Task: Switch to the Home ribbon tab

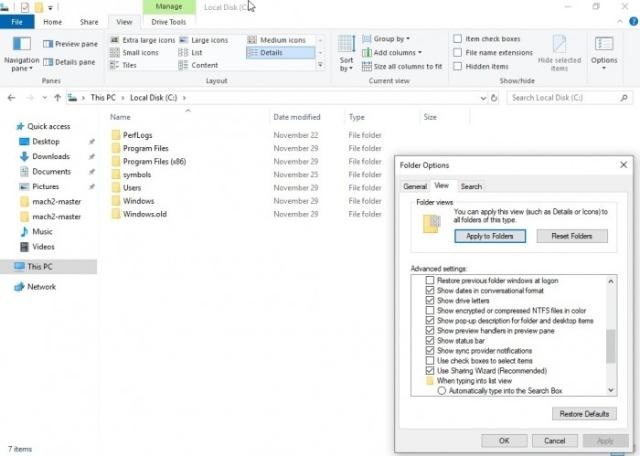Action: [53, 22]
